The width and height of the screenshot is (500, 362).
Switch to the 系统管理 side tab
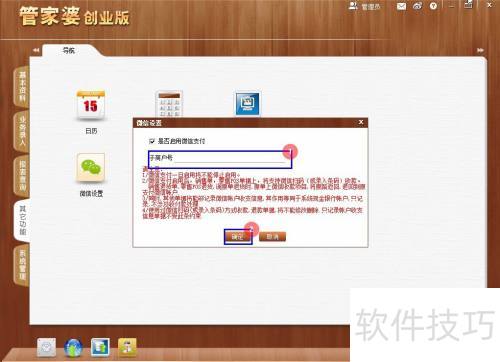click(22, 265)
